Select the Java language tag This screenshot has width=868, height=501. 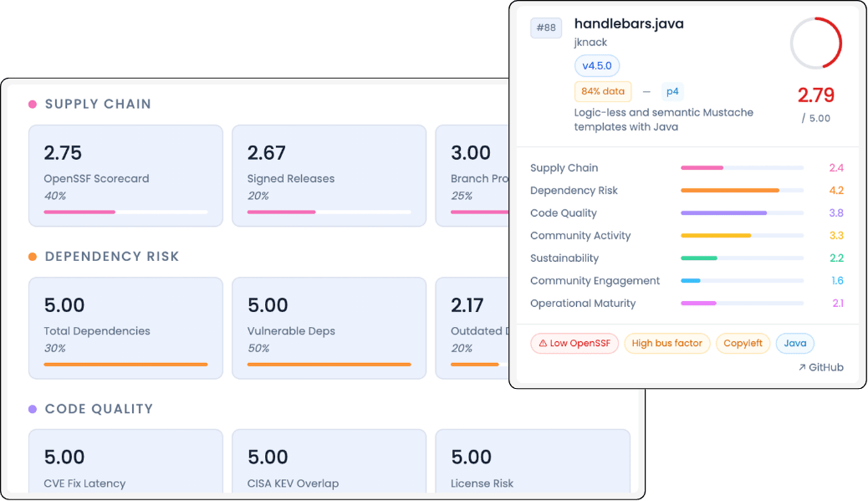[794, 343]
